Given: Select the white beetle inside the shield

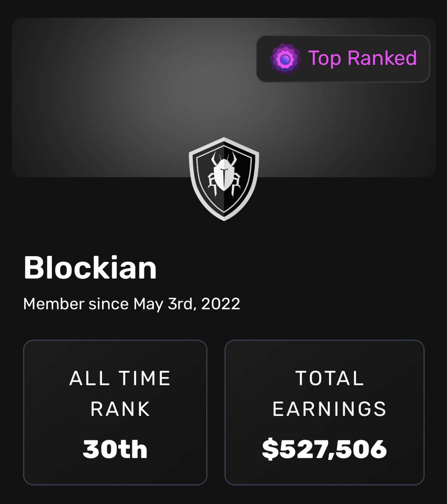Looking at the screenshot, I should 224,171.
